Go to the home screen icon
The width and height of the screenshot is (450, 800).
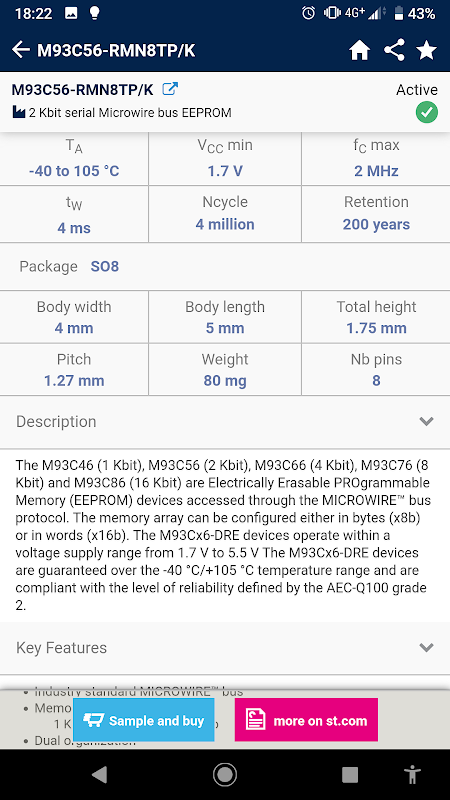[x=359, y=50]
